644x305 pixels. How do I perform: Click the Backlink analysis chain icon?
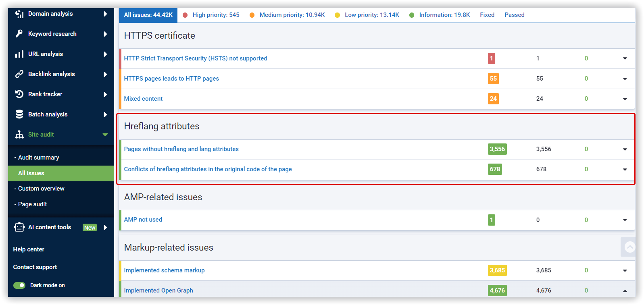click(x=19, y=74)
